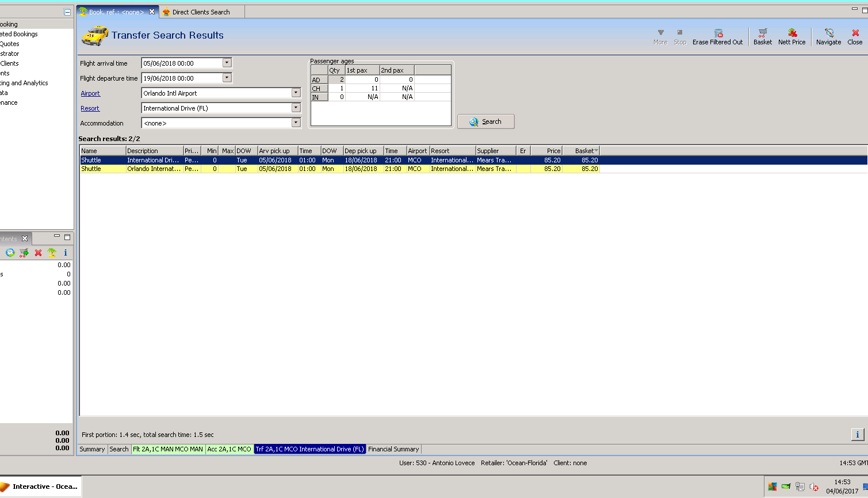
Task: Click the clock icon in the lower-left panel
Action: click(x=10, y=253)
